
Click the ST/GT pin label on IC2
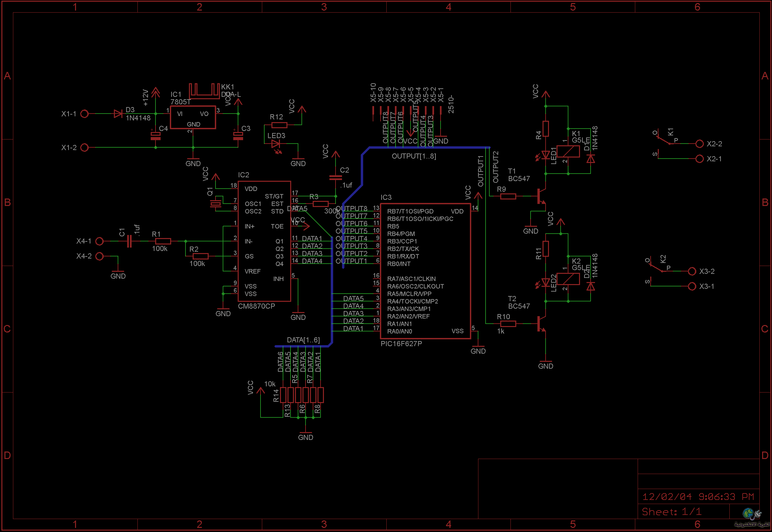(x=274, y=196)
